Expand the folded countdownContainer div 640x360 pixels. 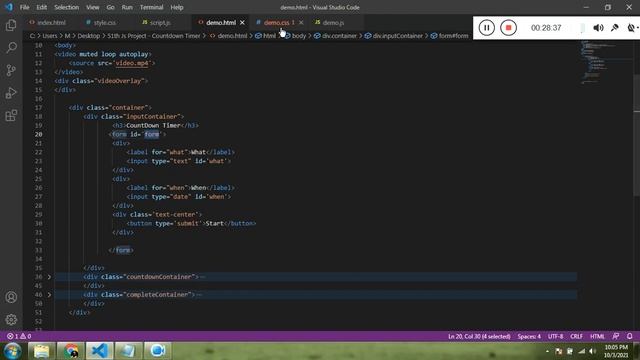pyautogui.click(x=49, y=277)
